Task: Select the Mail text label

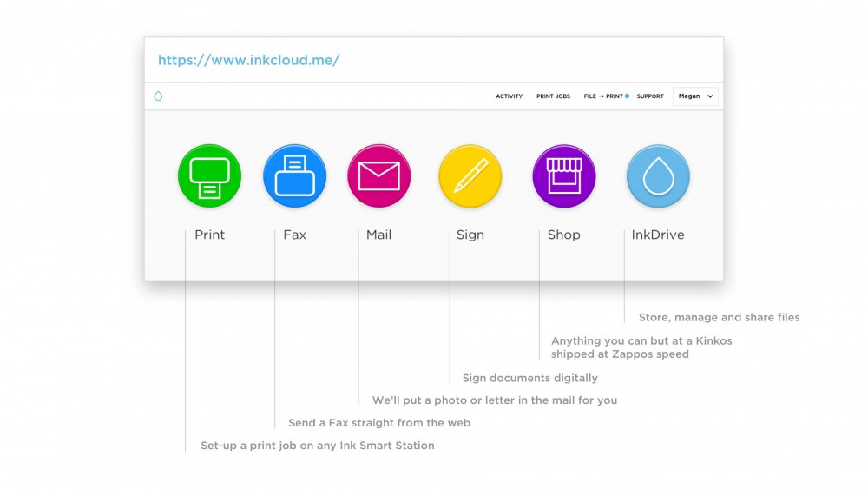Action: click(378, 235)
